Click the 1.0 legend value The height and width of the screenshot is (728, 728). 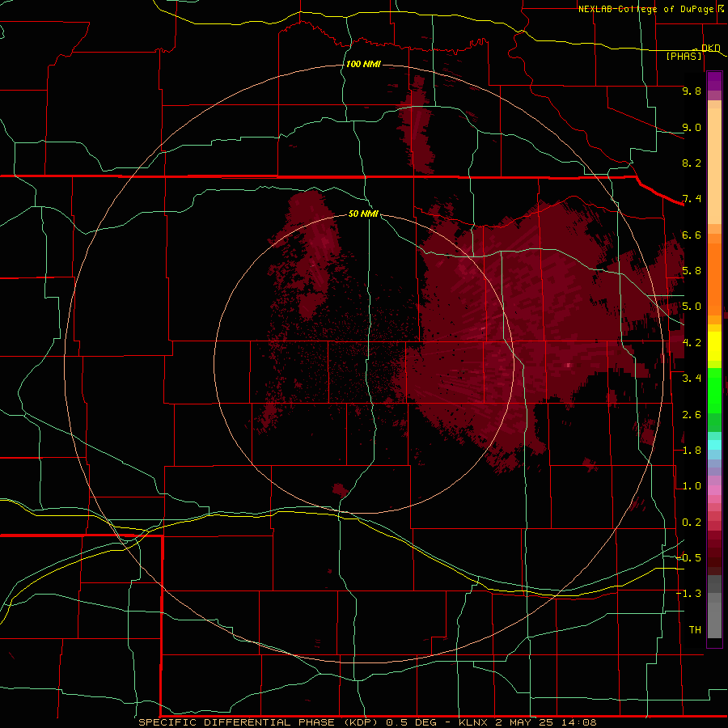[x=692, y=486]
